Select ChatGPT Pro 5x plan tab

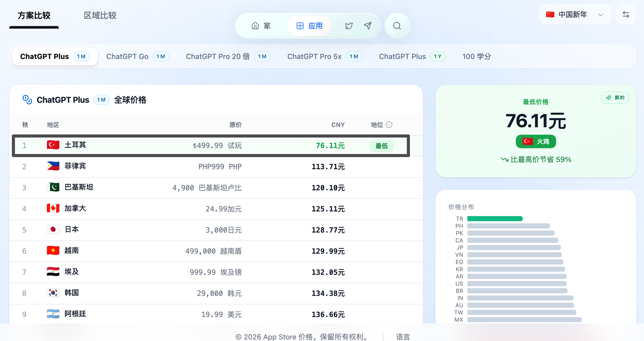coord(325,56)
